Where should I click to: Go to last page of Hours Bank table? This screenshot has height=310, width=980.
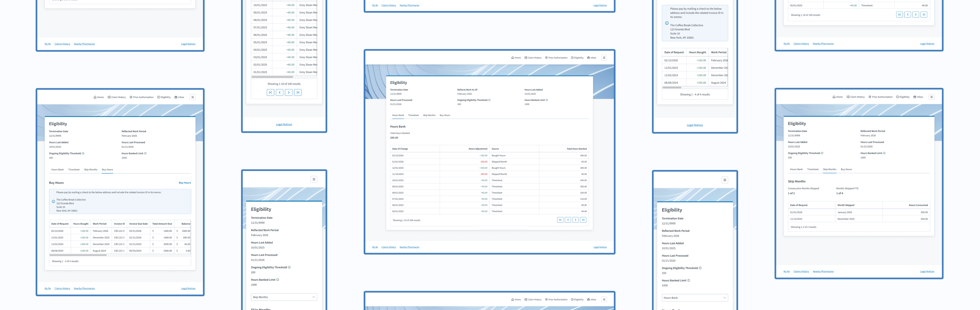(583, 220)
